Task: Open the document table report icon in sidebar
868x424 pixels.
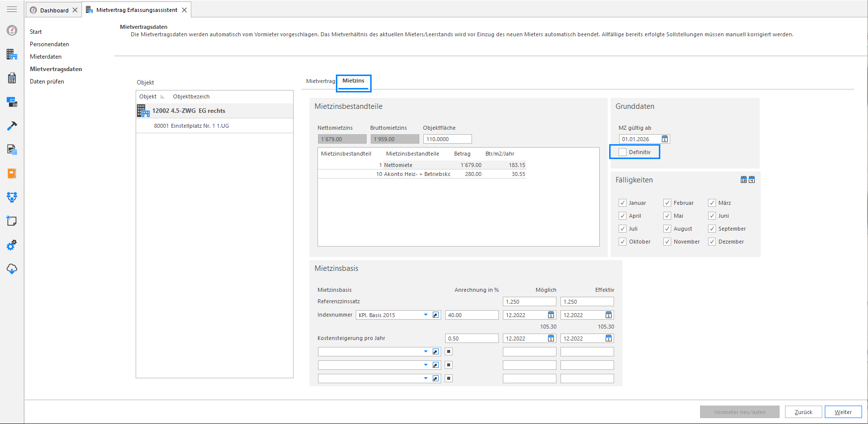Action: pos(12,150)
